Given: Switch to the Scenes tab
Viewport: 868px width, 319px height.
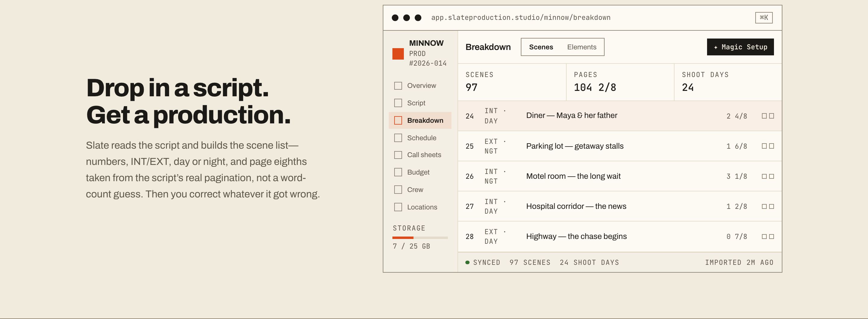Looking at the screenshot, I should click(541, 47).
